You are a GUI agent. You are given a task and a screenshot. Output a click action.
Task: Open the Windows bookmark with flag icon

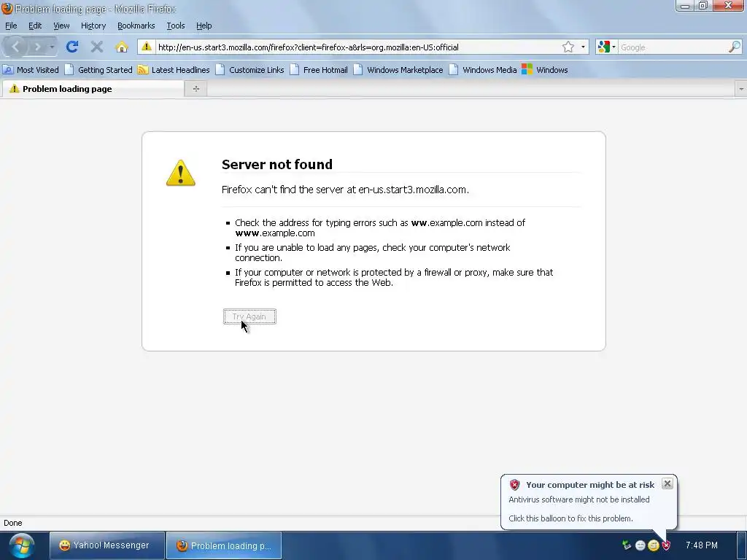pyautogui.click(x=544, y=70)
